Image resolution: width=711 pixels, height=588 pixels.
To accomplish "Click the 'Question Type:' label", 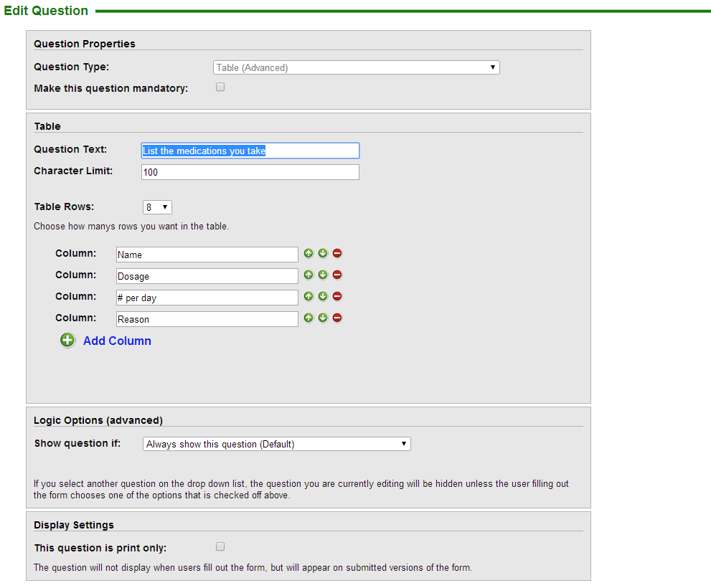I will pos(72,67).
